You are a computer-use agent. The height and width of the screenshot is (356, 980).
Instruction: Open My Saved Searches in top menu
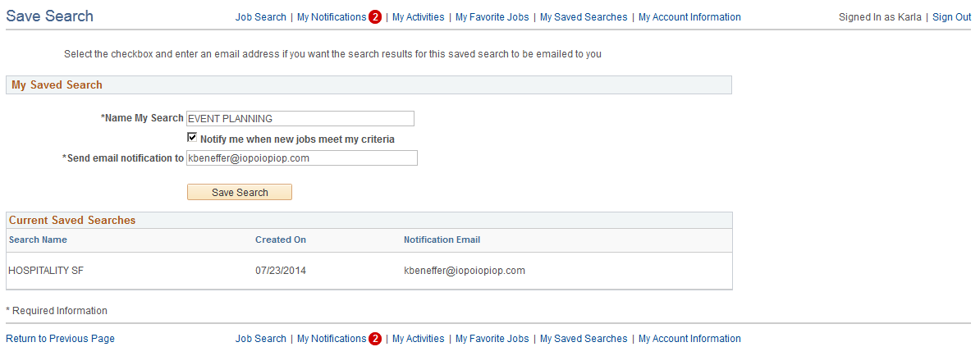click(583, 17)
